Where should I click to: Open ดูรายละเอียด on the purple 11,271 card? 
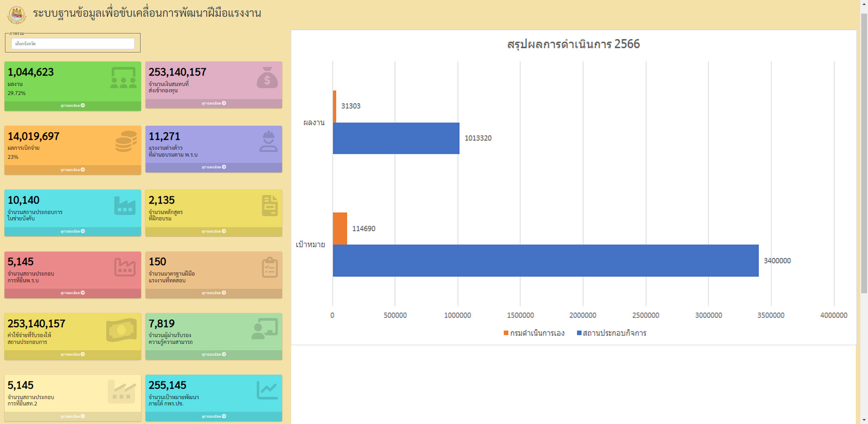coord(214,167)
